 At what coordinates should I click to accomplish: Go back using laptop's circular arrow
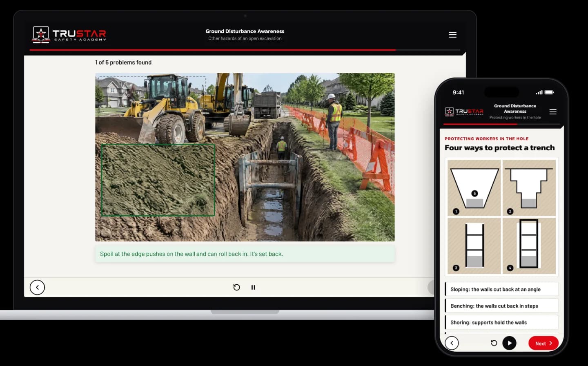coord(37,287)
